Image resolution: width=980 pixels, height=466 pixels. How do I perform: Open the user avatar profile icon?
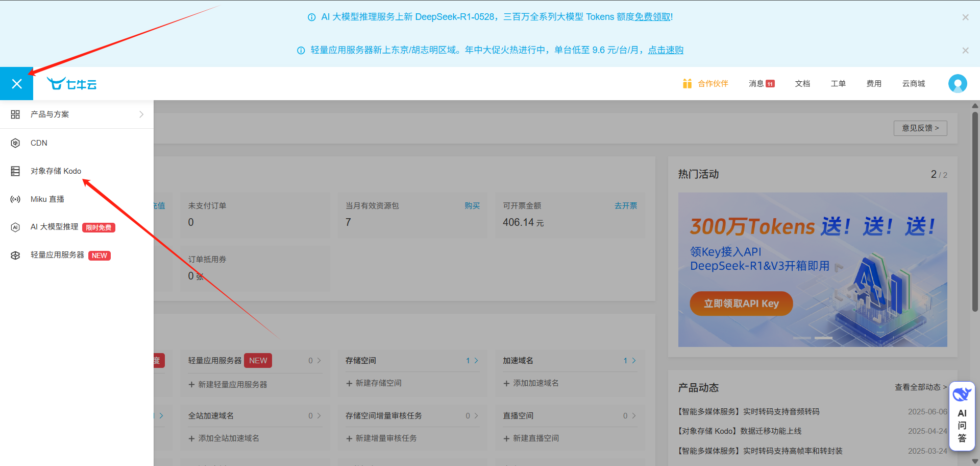pyautogui.click(x=957, y=83)
